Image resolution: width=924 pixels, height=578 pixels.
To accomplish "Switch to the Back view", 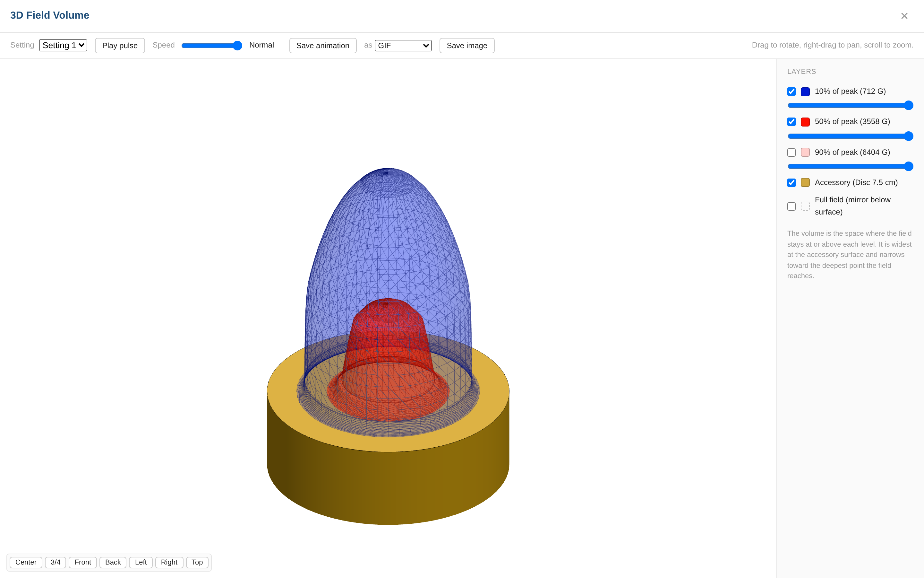I will 113,562.
